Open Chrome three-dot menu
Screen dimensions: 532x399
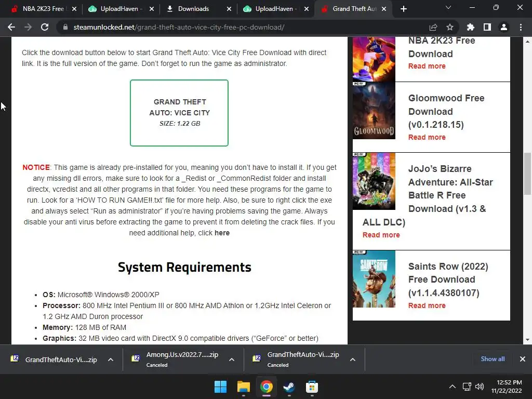click(521, 27)
